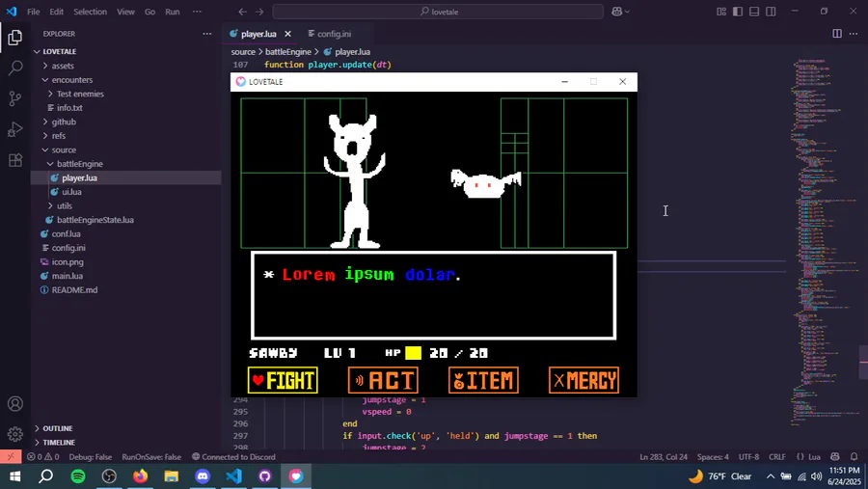Open the Edit menu
The height and width of the screenshot is (489, 868).
pos(57,12)
